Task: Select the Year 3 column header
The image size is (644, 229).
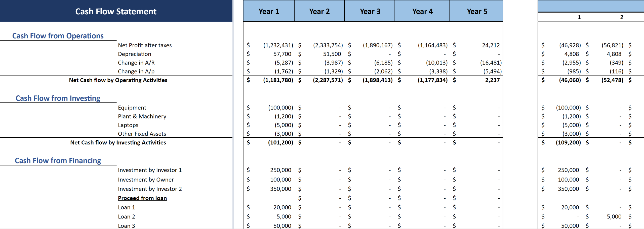Action: [x=370, y=11]
